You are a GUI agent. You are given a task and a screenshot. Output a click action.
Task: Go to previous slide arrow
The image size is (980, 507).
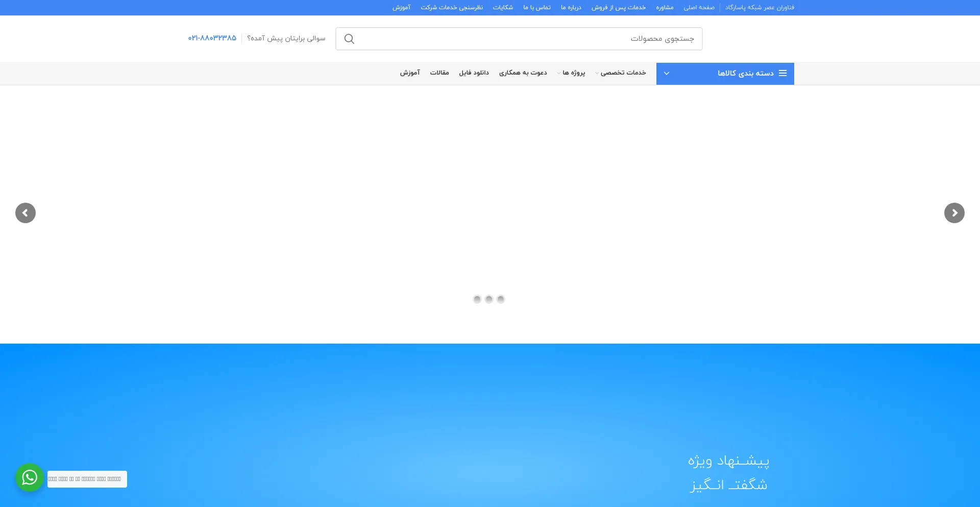coord(26,213)
